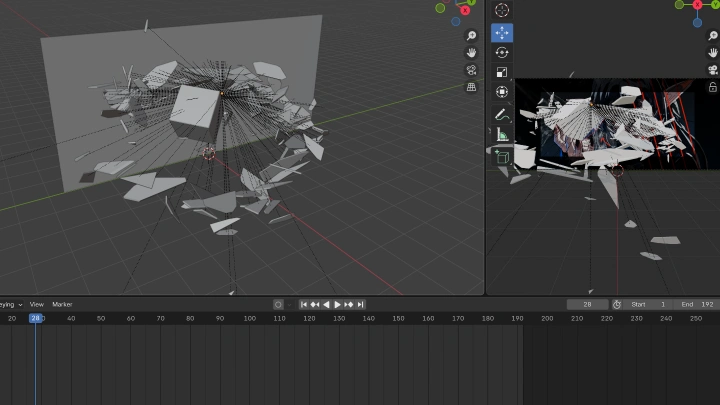Viewport: 720px width, 405px height.
Task: Open auto keyframing options dropdown arrow
Action: point(289,304)
